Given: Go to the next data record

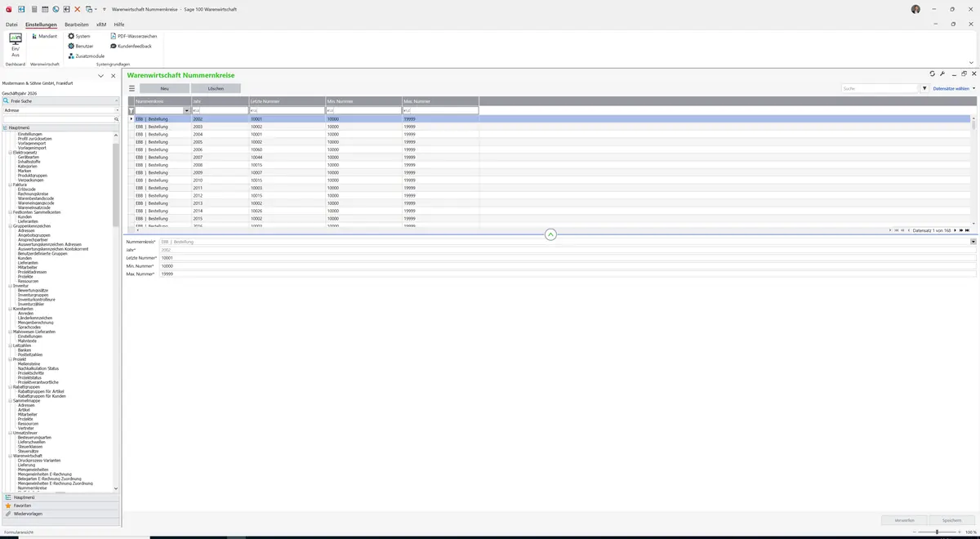Looking at the screenshot, I should point(955,230).
